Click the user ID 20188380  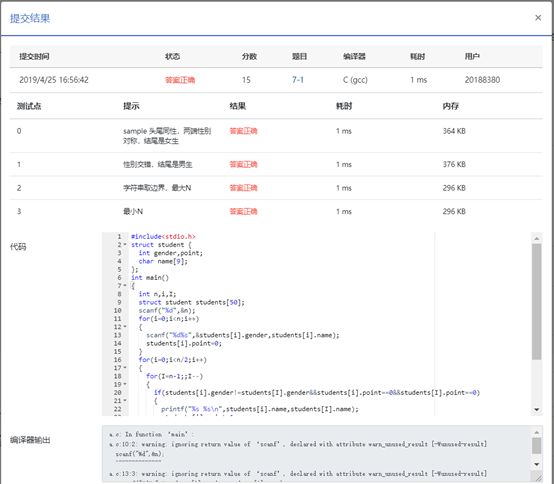[x=482, y=80]
